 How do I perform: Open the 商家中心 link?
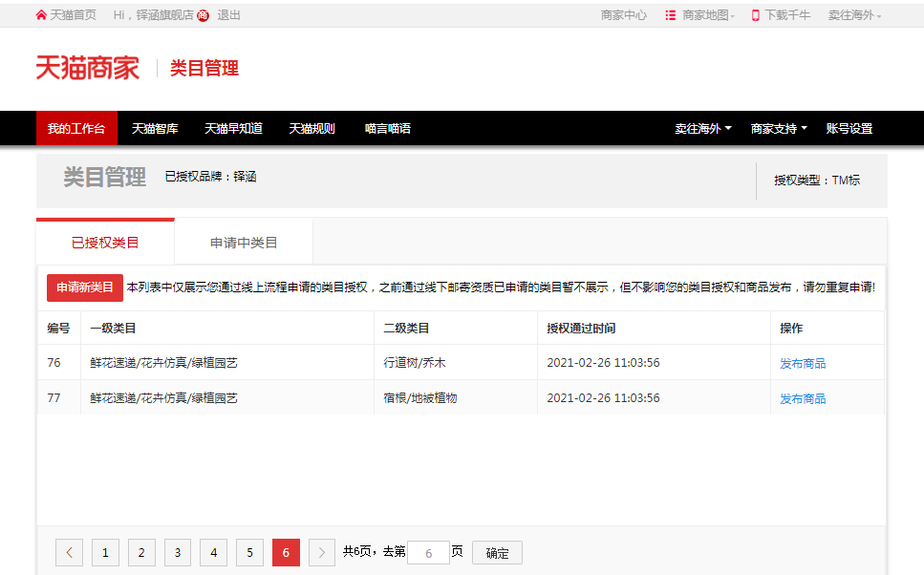624,15
